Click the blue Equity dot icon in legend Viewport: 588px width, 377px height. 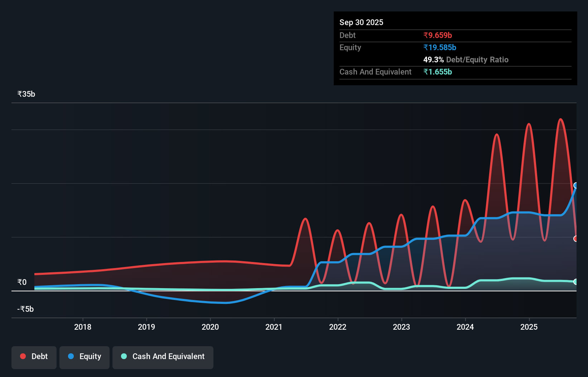point(71,356)
